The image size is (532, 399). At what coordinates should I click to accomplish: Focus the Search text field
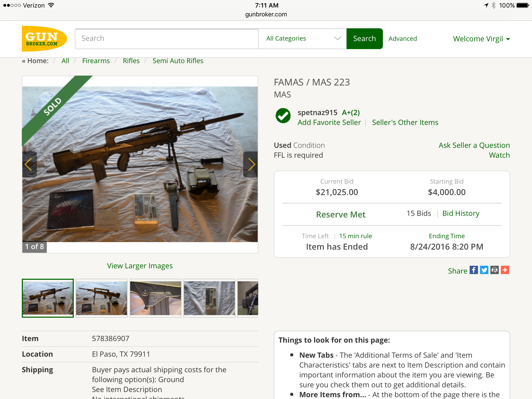(x=167, y=38)
